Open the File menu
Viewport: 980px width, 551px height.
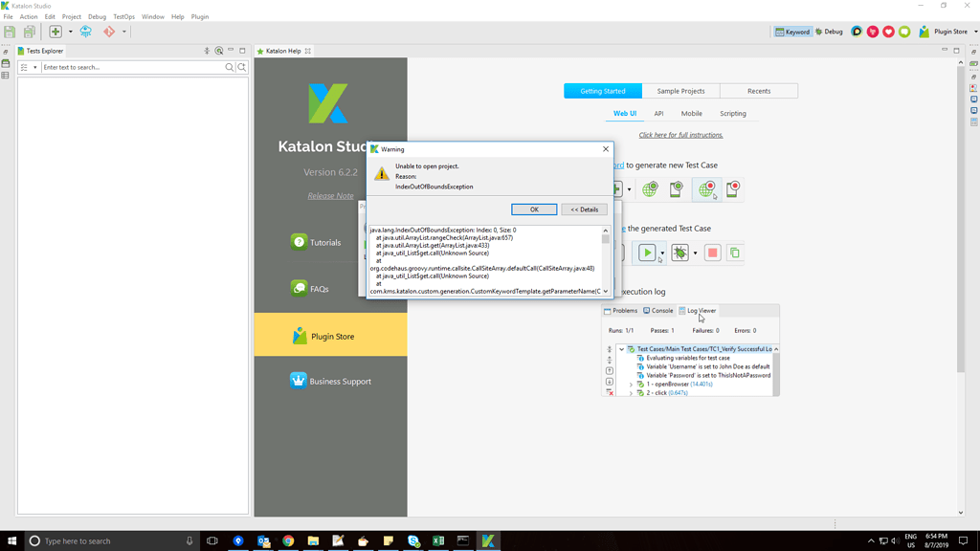pyautogui.click(x=8, y=17)
